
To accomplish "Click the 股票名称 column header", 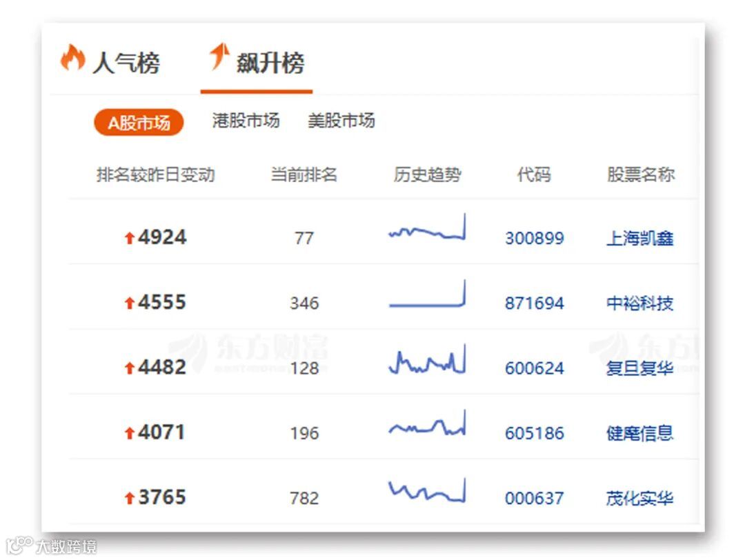I will pos(640,174).
